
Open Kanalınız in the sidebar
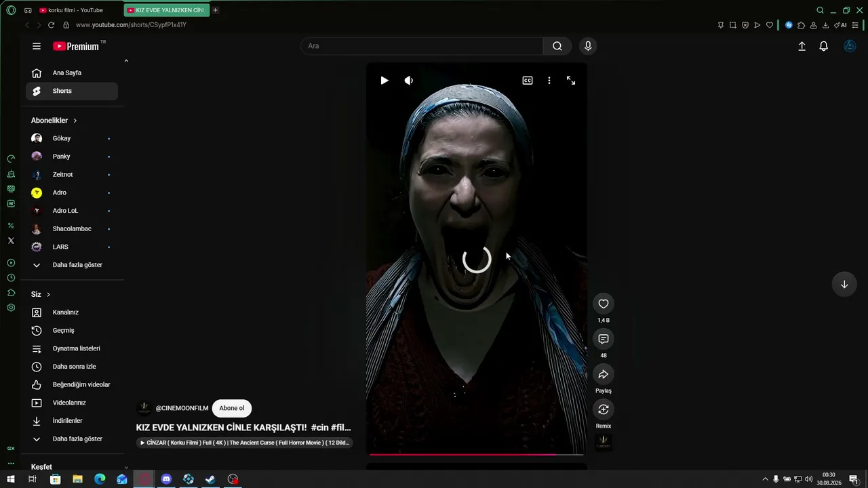pyautogui.click(x=72, y=312)
